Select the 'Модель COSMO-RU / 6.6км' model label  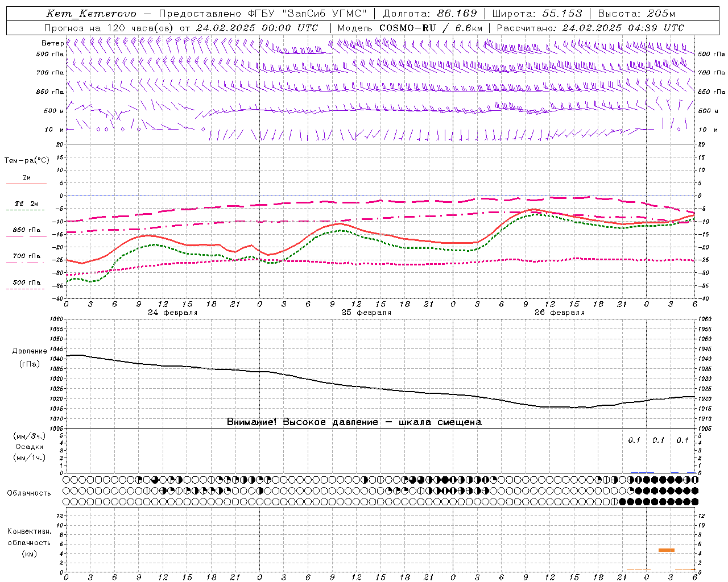(410, 28)
